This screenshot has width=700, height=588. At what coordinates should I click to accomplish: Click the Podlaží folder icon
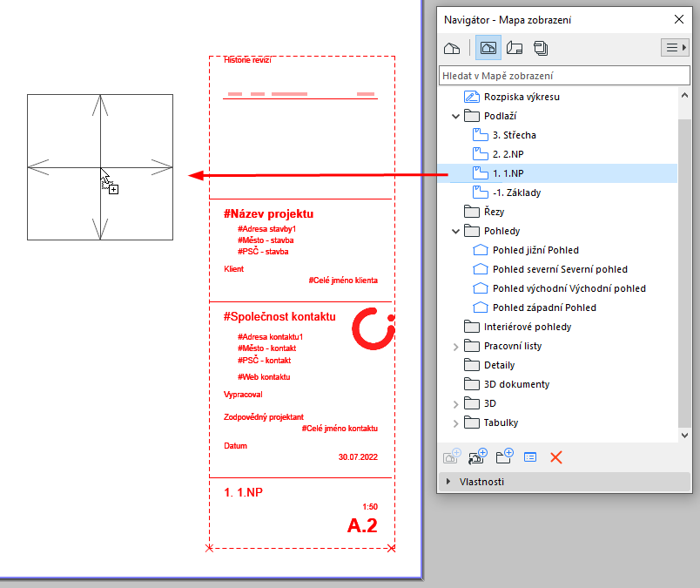tap(472, 116)
